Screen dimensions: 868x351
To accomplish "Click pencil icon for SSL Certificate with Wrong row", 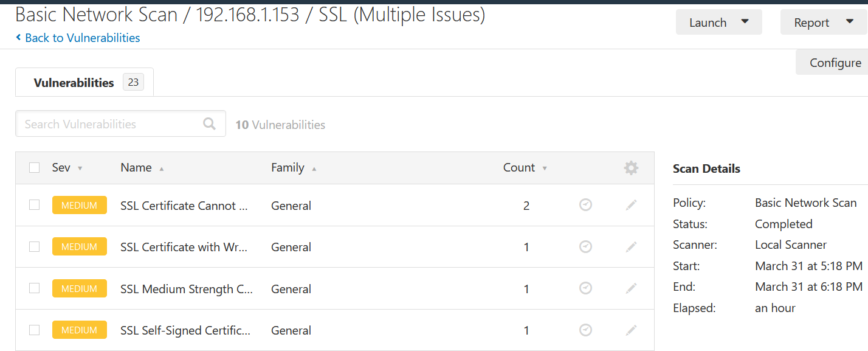I will (632, 247).
